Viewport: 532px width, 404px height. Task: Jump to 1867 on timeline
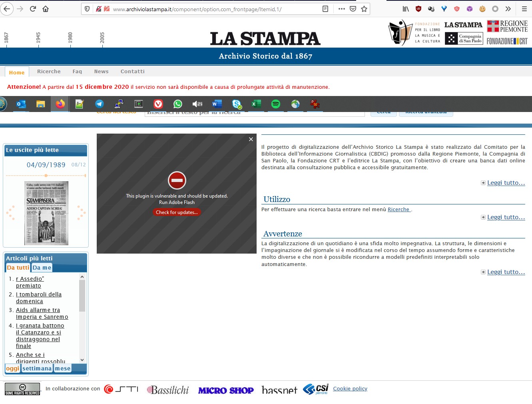point(6,38)
